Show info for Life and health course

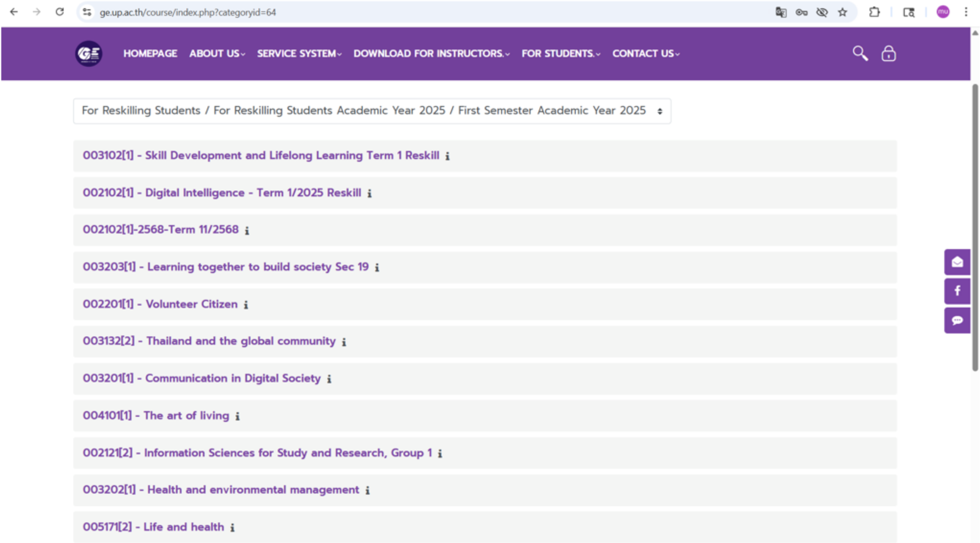[x=232, y=528]
